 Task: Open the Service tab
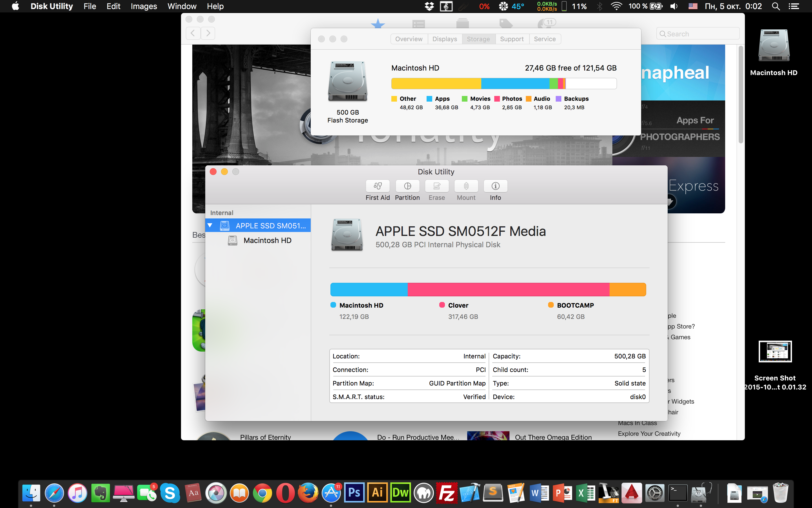(545, 39)
